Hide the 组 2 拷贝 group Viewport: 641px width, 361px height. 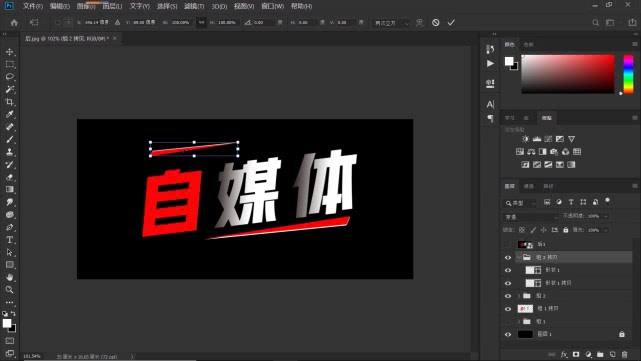click(508, 258)
